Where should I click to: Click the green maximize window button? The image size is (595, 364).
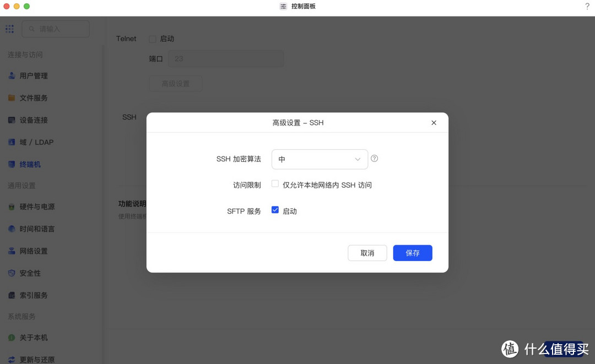click(26, 6)
